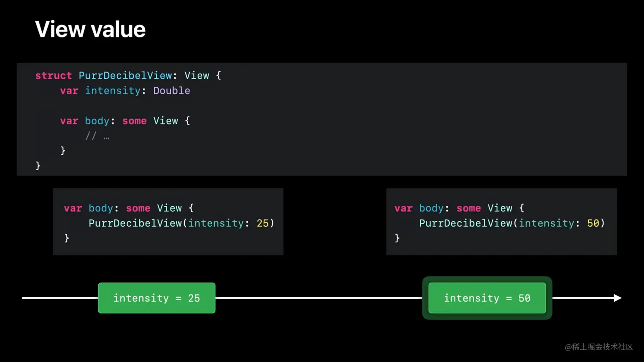644x362 pixels.
Task: Click "var body: some View {" in right lower snippet
Action: click(x=459, y=208)
